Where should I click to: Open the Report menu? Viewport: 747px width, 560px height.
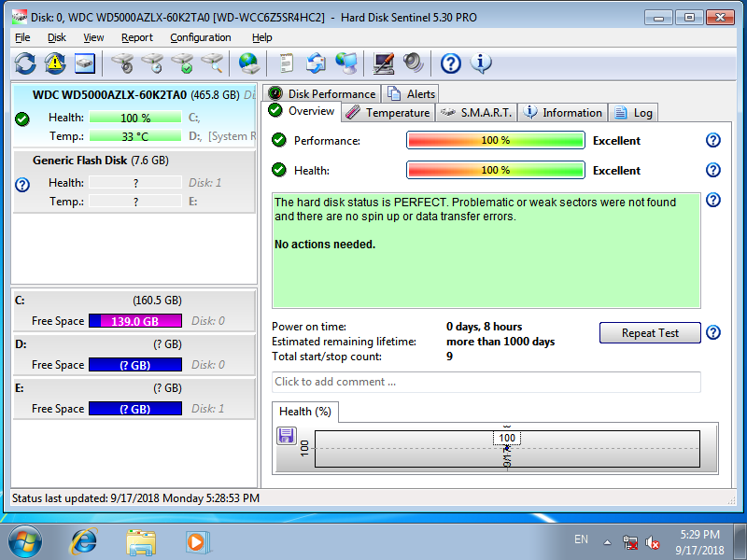tap(137, 37)
